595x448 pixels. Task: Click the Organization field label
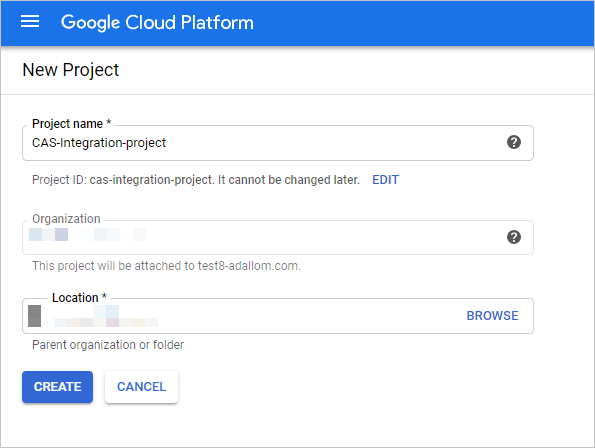(66, 219)
